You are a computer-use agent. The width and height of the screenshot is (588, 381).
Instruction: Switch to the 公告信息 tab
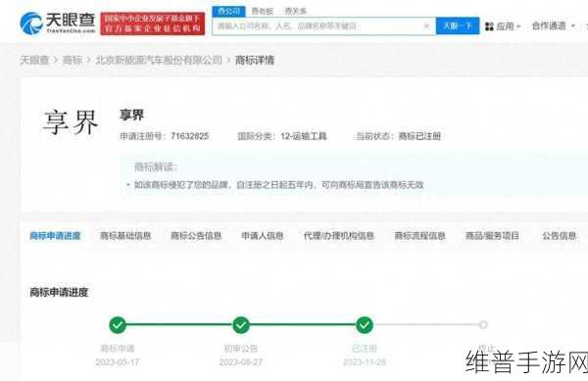(x=560, y=236)
